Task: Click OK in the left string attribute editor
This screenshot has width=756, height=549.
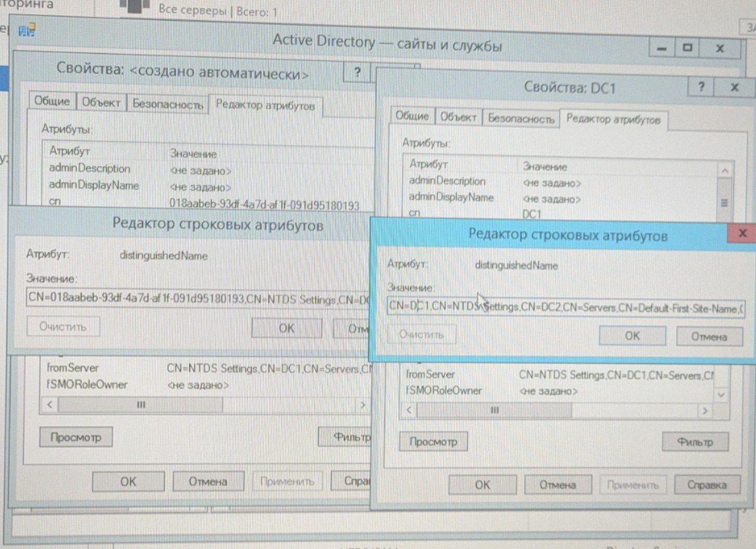Action: (286, 328)
